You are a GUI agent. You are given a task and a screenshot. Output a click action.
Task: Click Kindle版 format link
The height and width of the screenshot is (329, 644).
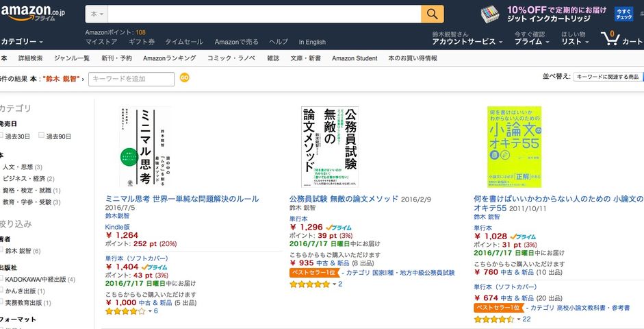[x=118, y=227]
